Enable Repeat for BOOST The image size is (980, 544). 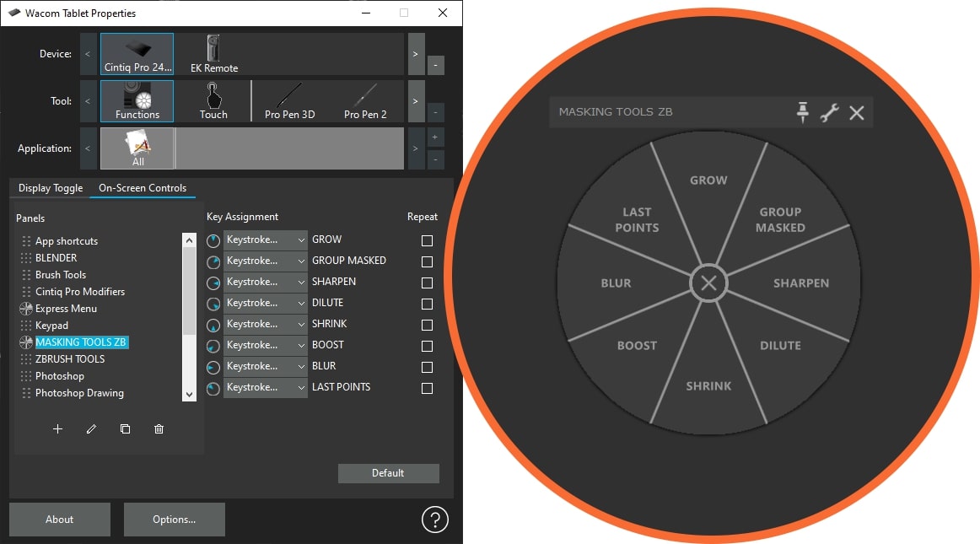[x=427, y=347]
